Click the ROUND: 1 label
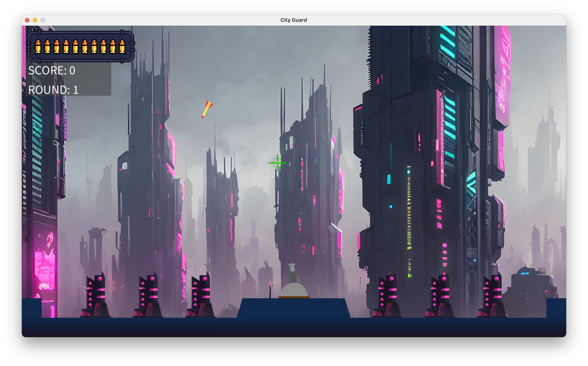This screenshot has height=366, width=588. tap(53, 90)
